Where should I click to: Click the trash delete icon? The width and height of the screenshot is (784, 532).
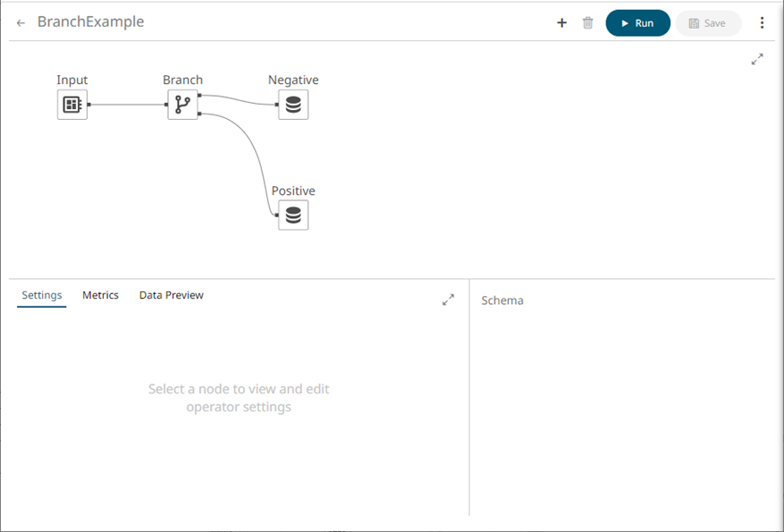tap(587, 23)
